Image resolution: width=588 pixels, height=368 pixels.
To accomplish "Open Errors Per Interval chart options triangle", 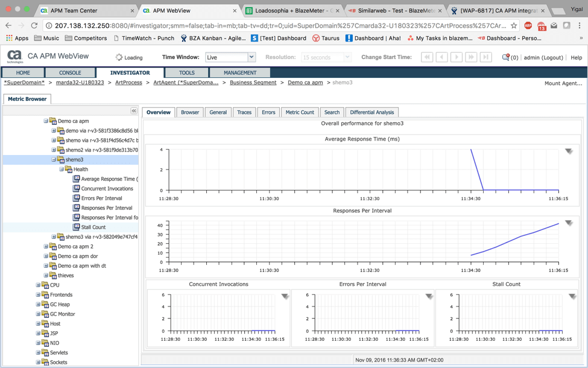I will point(429,296).
